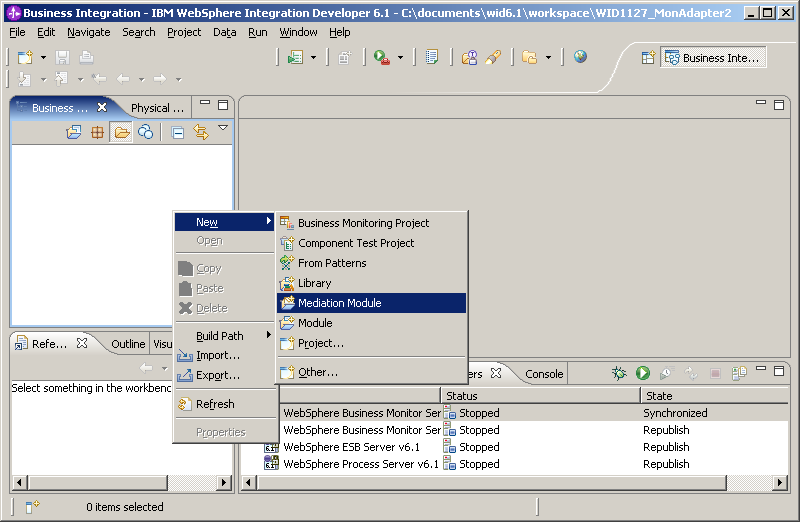800x522 pixels.
Task: Click the State column header
Action: tap(715, 395)
